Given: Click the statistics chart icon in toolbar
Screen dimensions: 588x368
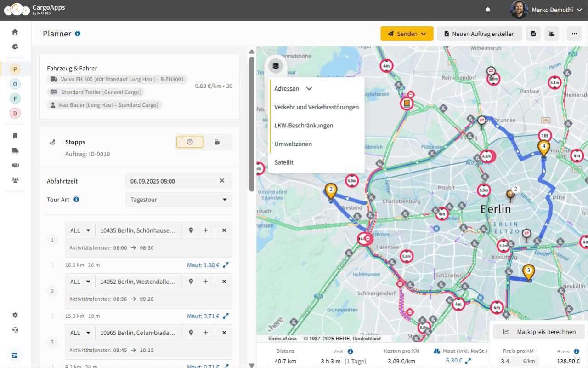Looking at the screenshot, I should tap(551, 34).
